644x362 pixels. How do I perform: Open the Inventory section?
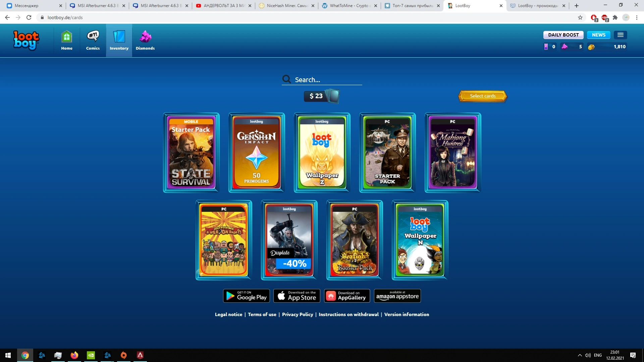pos(119,41)
